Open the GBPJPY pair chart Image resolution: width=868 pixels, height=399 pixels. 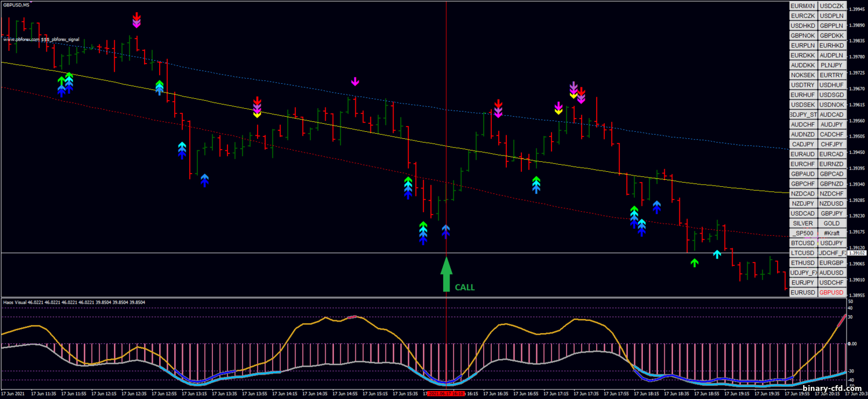[832, 213]
